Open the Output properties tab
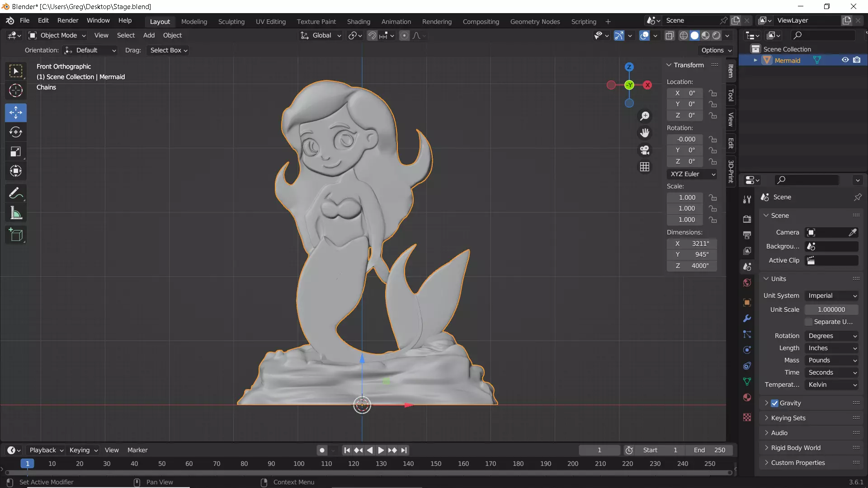Image resolution: width=868 pixels, height=488 pixels. pyautogui.click(x=747, y=235)
